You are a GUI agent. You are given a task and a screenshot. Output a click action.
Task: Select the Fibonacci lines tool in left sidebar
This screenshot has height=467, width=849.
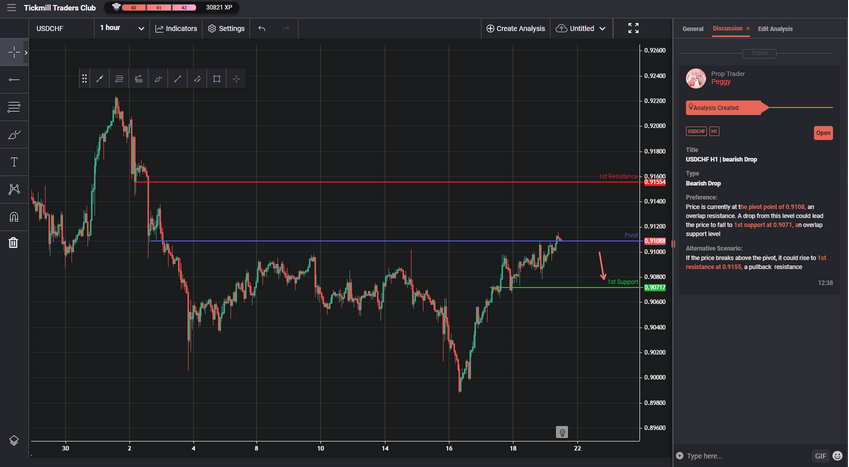pos(14,107)
